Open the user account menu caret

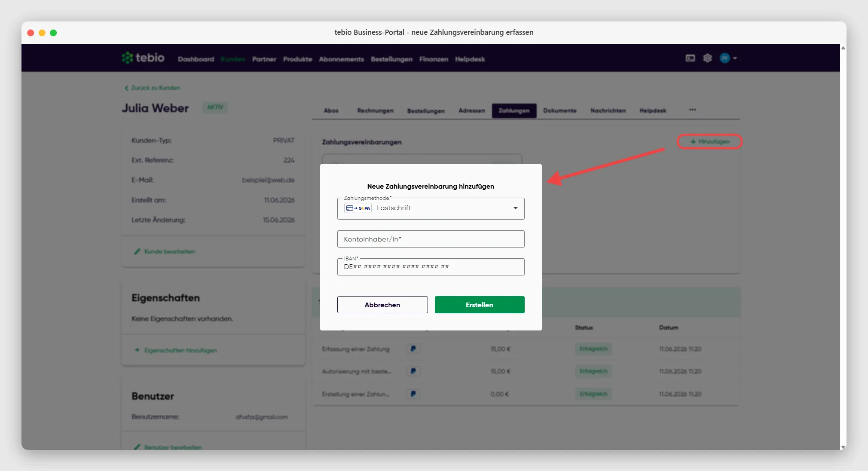click(735, 58)
